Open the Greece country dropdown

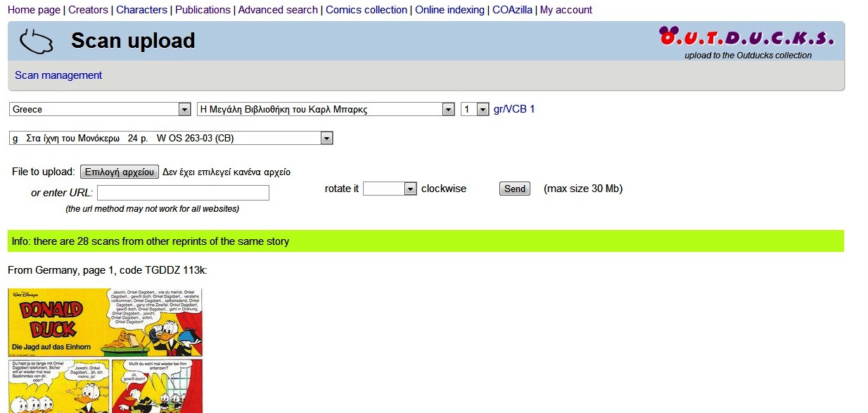100,109
